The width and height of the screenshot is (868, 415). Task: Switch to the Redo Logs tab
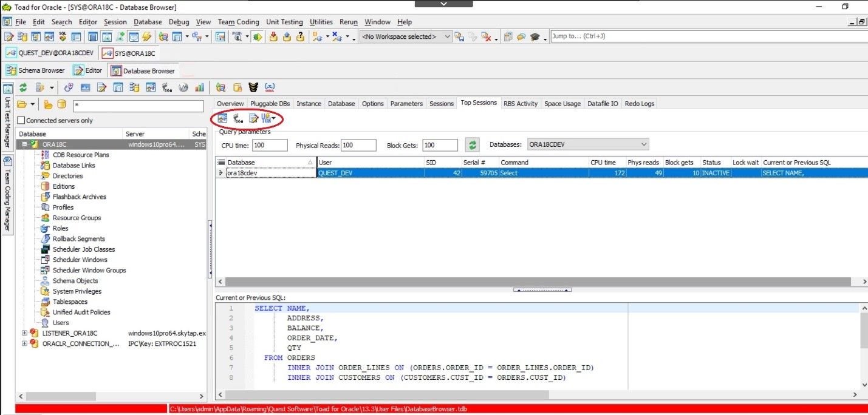pyautogui.click(x=640, y=104)
